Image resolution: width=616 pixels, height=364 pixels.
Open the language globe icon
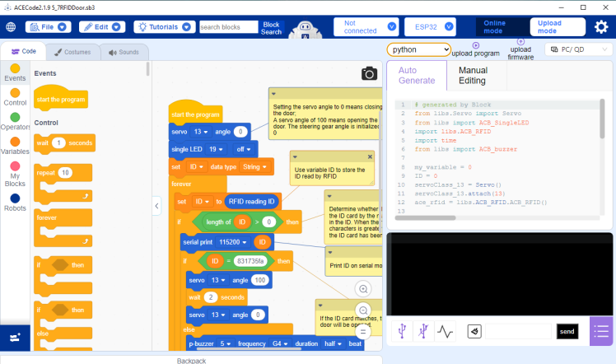11,26
